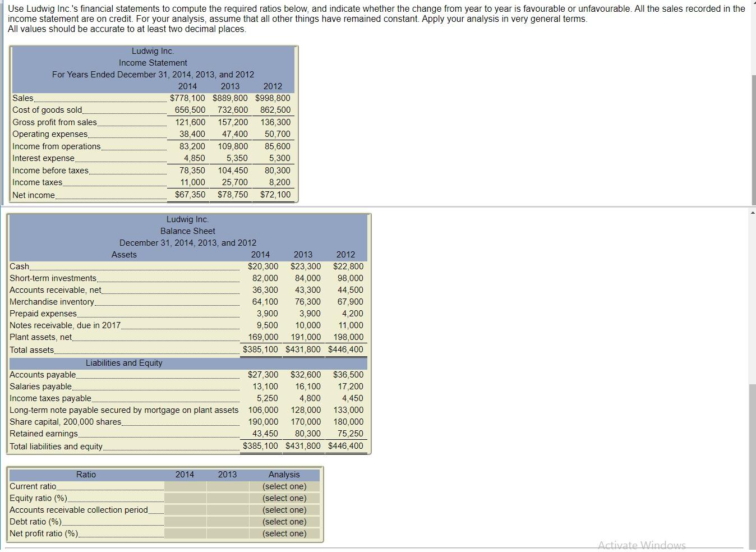This screenshot has height=552, width=756.
Task: Select the 2014 Long-term note payable value "106,000"
Action: (x=264, y=410)
